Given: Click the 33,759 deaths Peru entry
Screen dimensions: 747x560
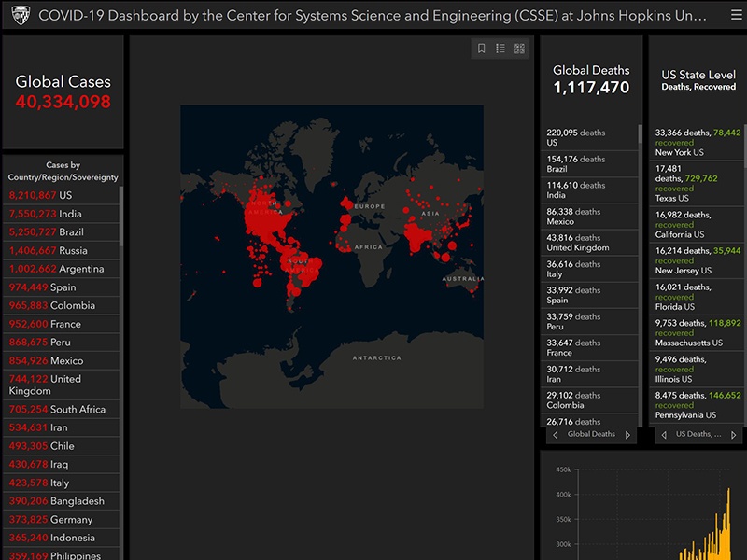Looking at the screenshot, I should click(x=589, y=321).
